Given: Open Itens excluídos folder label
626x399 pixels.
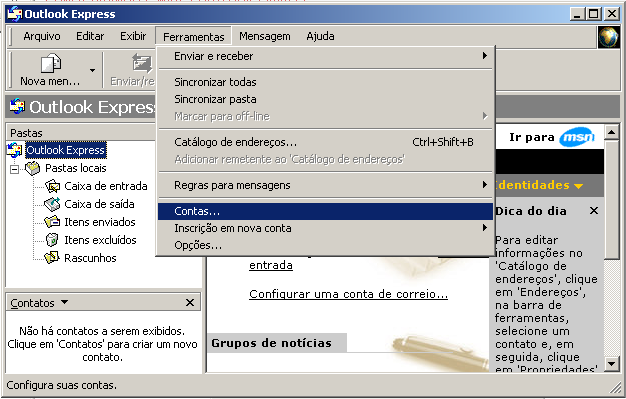Looking at the screenshot, I should (100, 240).
